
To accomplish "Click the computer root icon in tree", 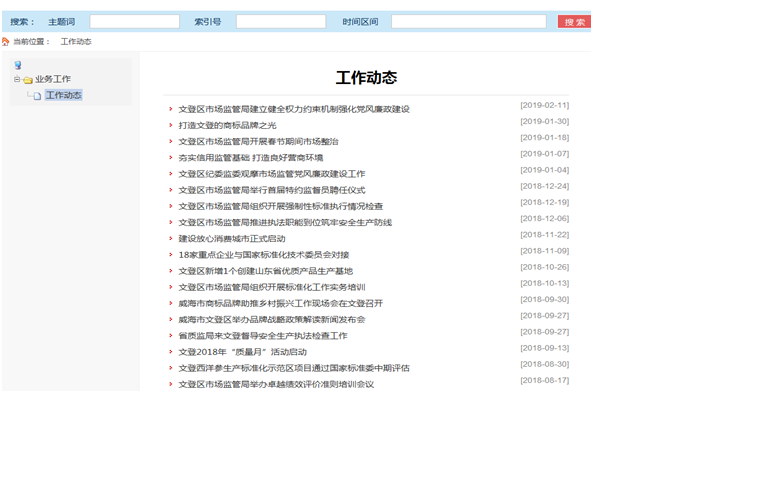I will [x=18, y=66].
